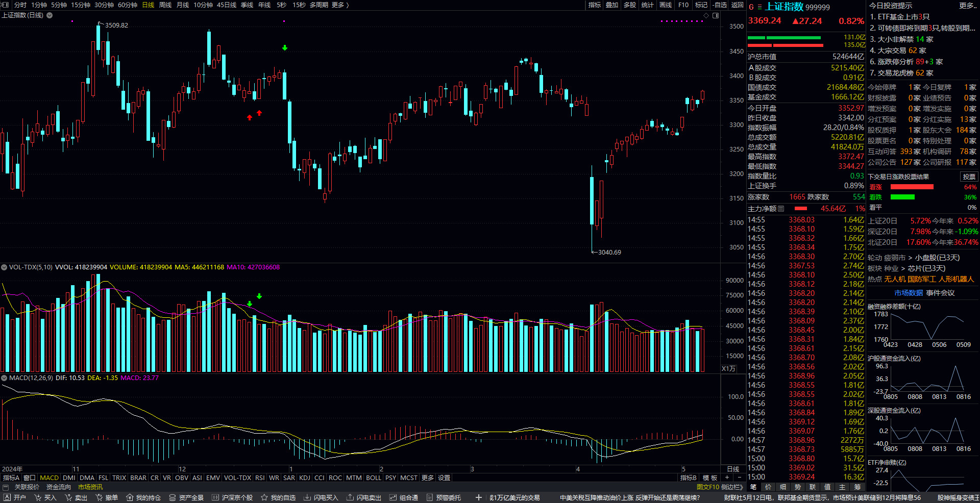
Task: Click the 画线 drawing button
Action: pos(666,5)
